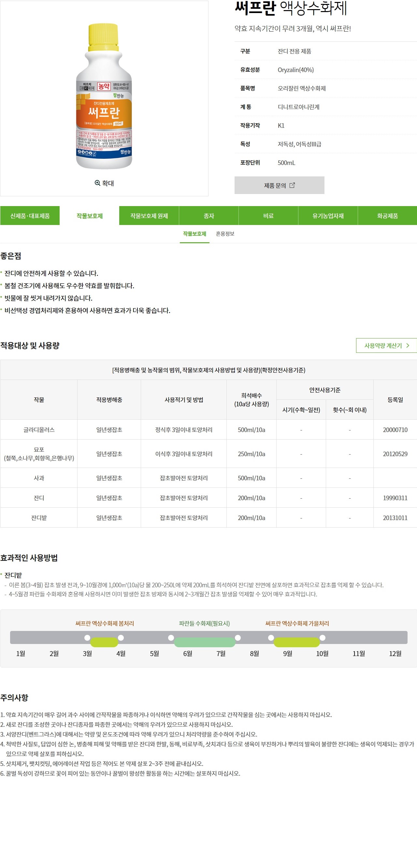417x868 pixels.
Task: Click the 12월 month label
Action: 395,653
